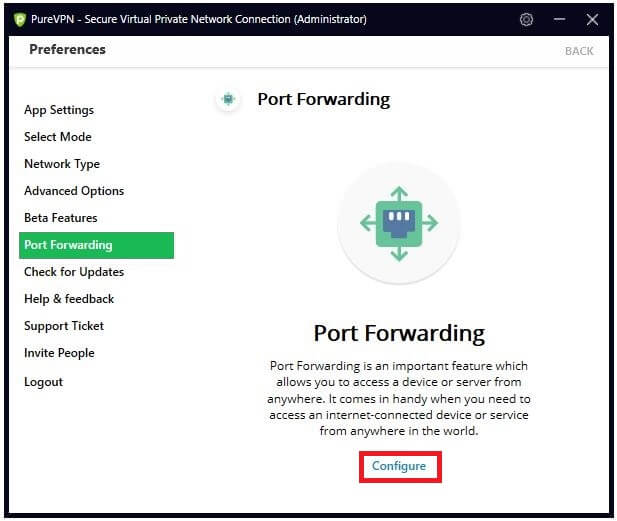Screen dimensions: 617x521
Task: Click Logout in sidebar
Action: pyautogui.click(x=43, y=382)
